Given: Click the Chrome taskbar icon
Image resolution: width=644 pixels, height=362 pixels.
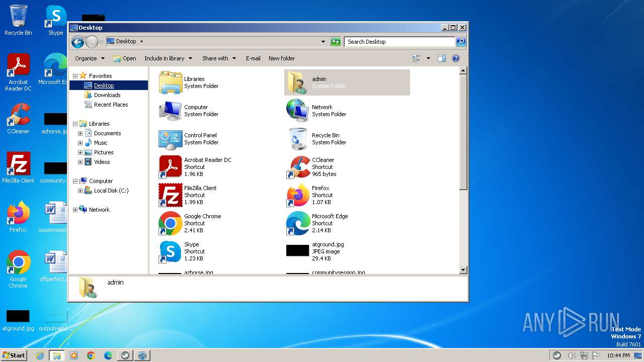Looking at the screenshot, I should 91,355.
